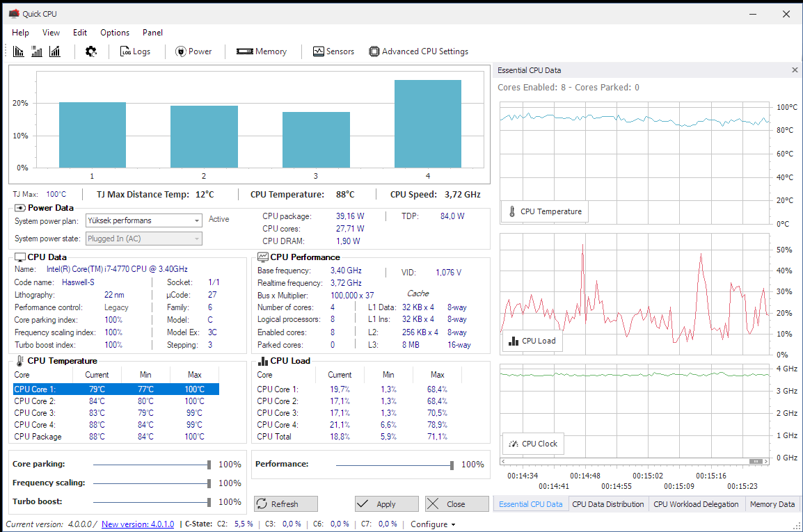Open the Memory toolbar button
The height and width of the screenshot is (532, 803).
click(262, 51)
